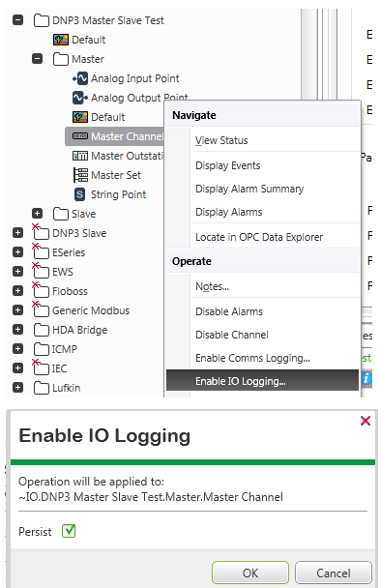Screen dimensions: 380x588
Task: Collapse the DNP3 Master Slave Test node
Action: click(17, 20)
